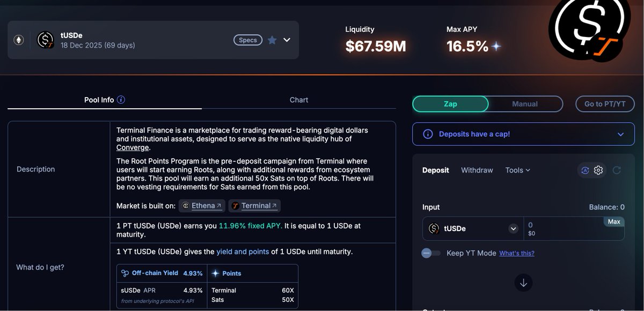Click the Pool Info information icon
Image resolution: width=644 pixels, height=311 pixels.
point(121,100)
